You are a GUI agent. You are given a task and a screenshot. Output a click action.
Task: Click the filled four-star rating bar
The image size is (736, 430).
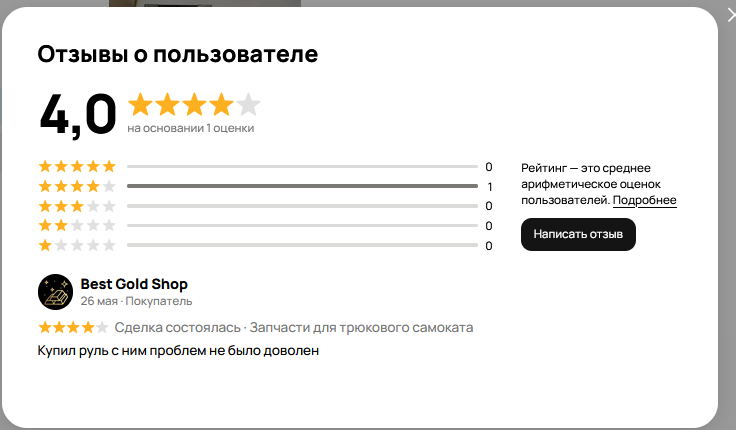(x=302, y=186)
